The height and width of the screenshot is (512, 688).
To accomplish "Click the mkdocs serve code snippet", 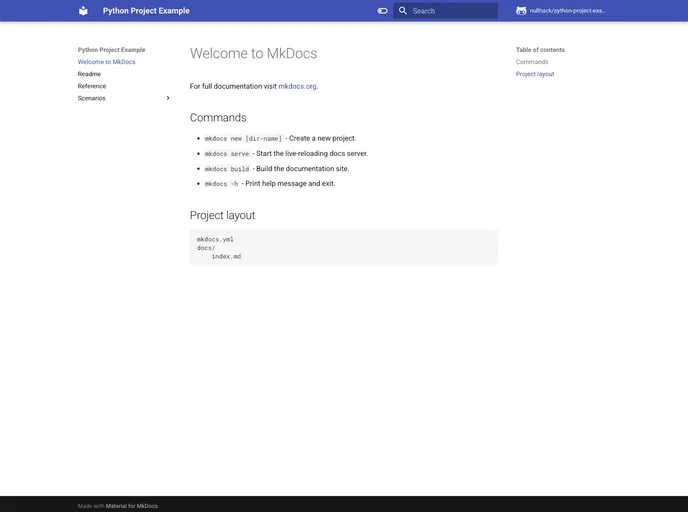I will [227, 154].
